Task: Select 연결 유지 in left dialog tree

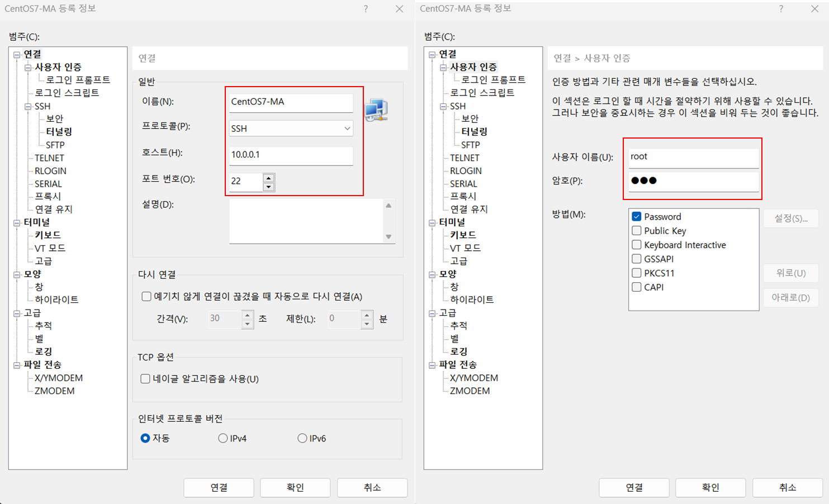Action: point(54,210)
